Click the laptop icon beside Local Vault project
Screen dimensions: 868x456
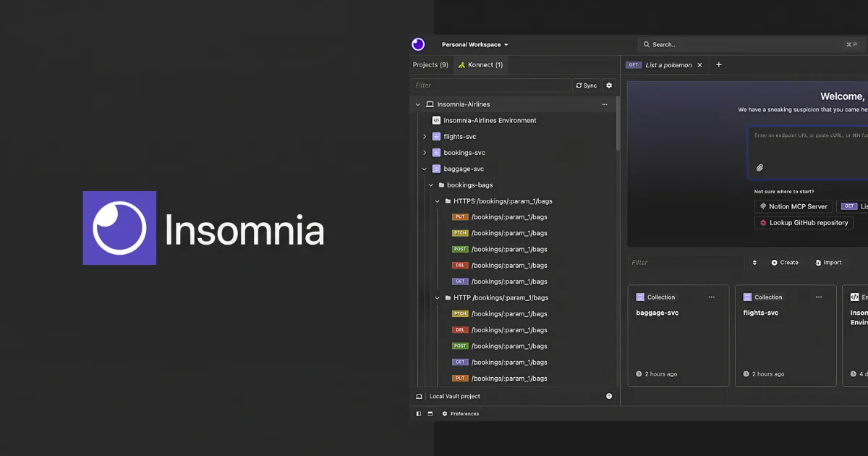click(419, 396)
